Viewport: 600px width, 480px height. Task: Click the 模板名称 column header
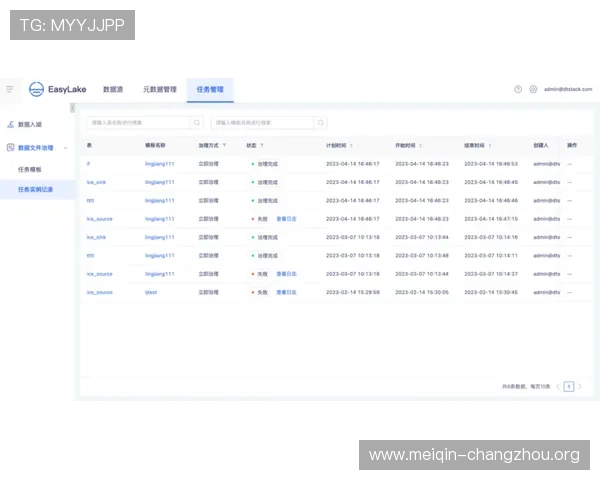(x=155, y=145)
